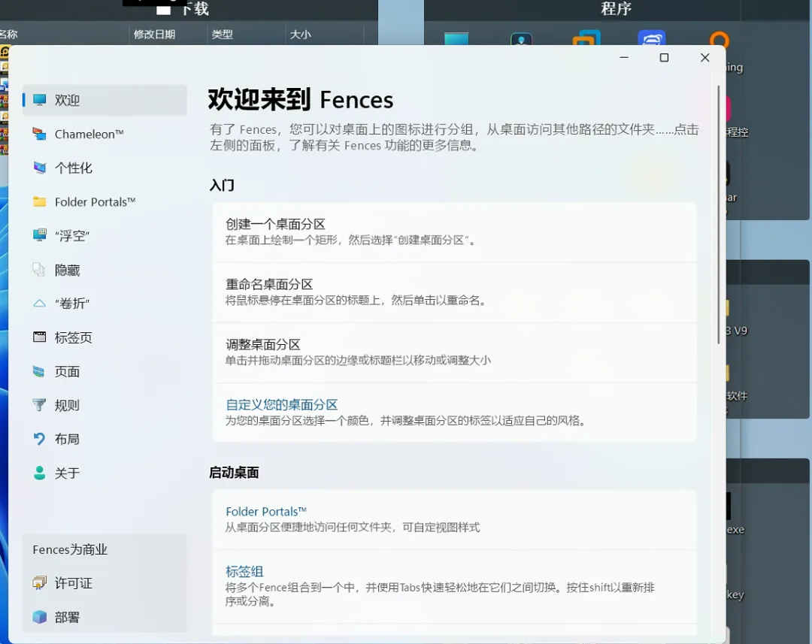Screen dimensions: 812x644
Task: Click the 下载 fence title
Action: 195,9
